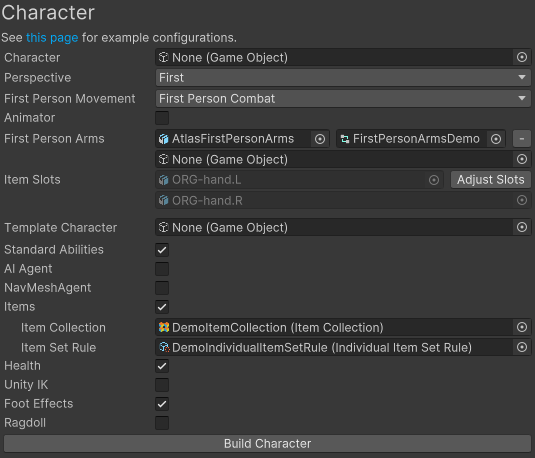Open object picker for Character field
This screenshot has width=535, height=458.
(x=522, y=57)
